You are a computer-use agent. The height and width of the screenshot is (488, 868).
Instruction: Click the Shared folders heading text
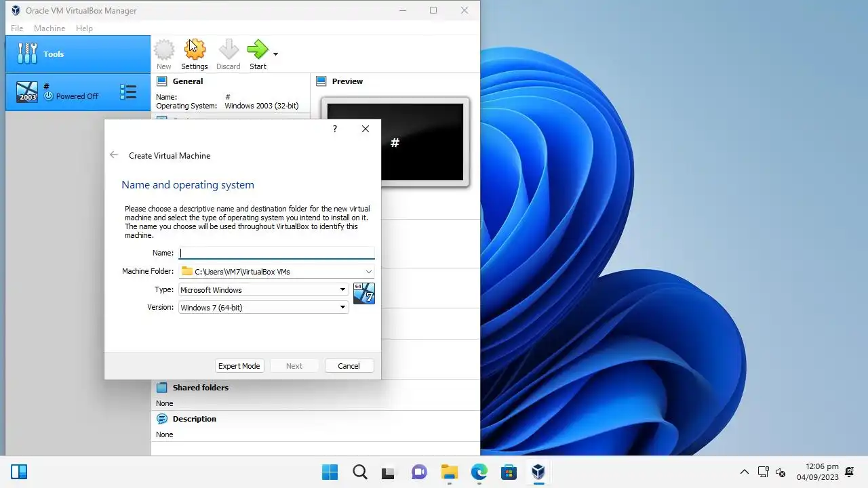(201, 388)
